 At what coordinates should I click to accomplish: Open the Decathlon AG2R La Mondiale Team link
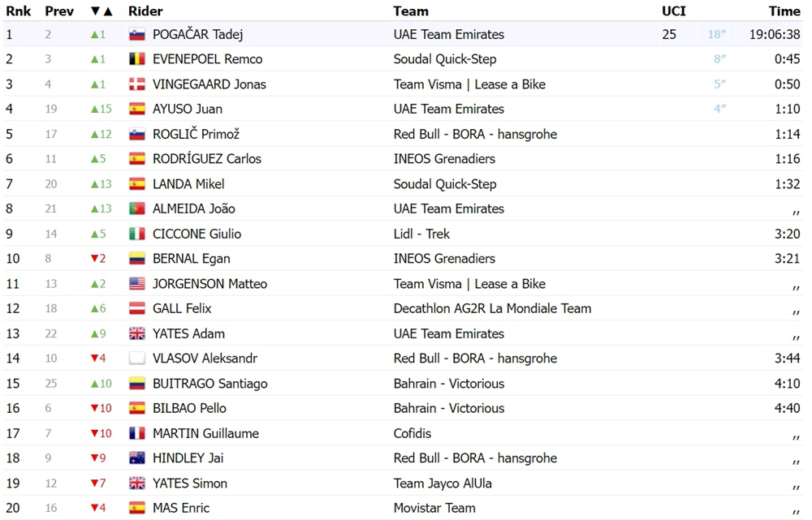[492, 308]
